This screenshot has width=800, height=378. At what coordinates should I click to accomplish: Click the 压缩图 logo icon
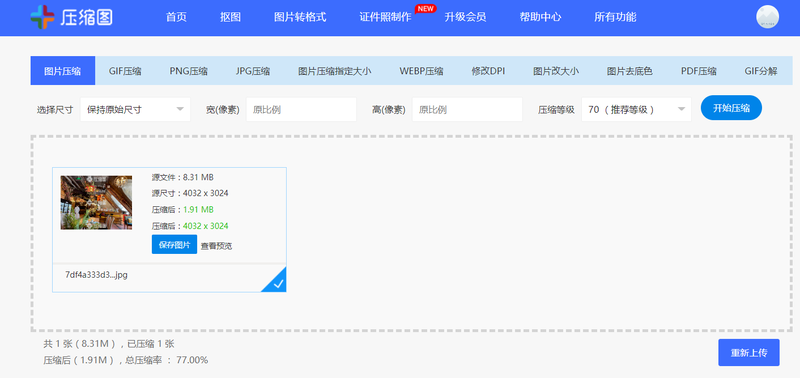point(42,17)
